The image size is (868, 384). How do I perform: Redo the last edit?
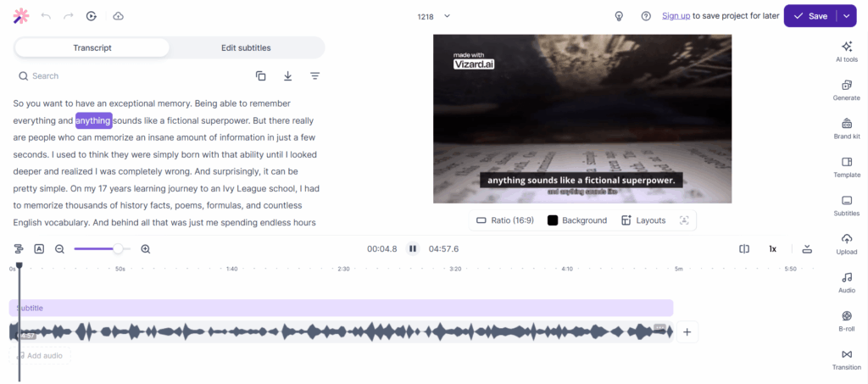[69, 16]
